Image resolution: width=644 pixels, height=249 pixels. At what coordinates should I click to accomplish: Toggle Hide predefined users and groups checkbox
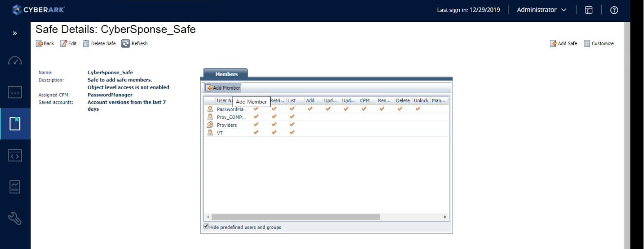click(206, 227)
